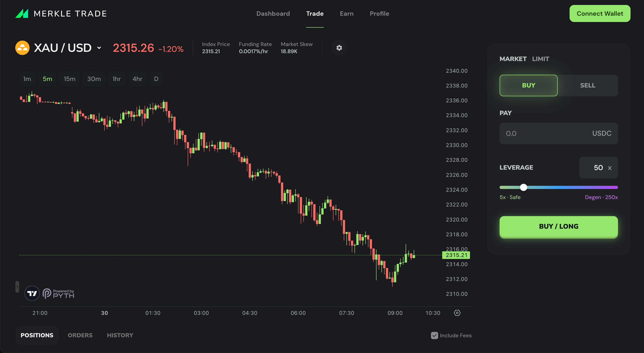The height and width of the screenshot is (353, 644).
Task: Switch order type to LIMIT
Action: point(540,59)
